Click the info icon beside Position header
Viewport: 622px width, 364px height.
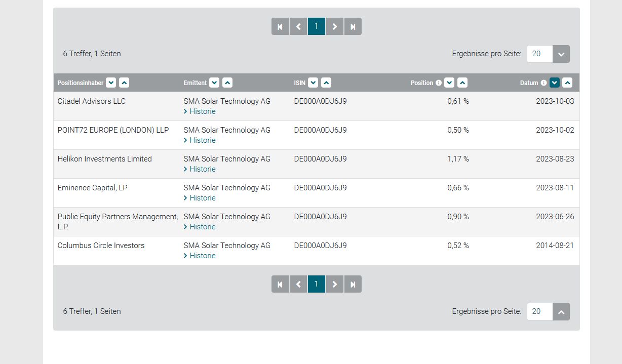[x=439, y=83]
